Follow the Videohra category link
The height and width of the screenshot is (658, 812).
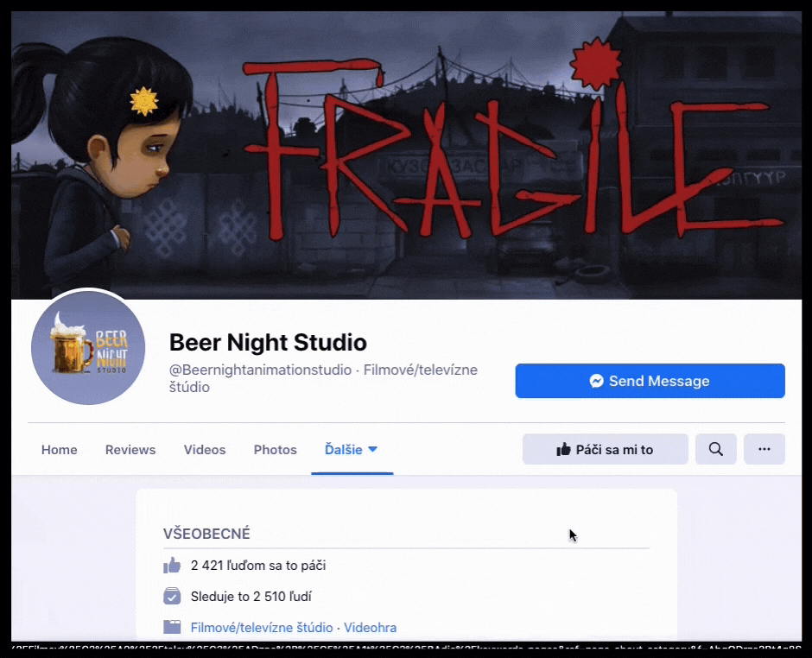(x=370, y=628)
